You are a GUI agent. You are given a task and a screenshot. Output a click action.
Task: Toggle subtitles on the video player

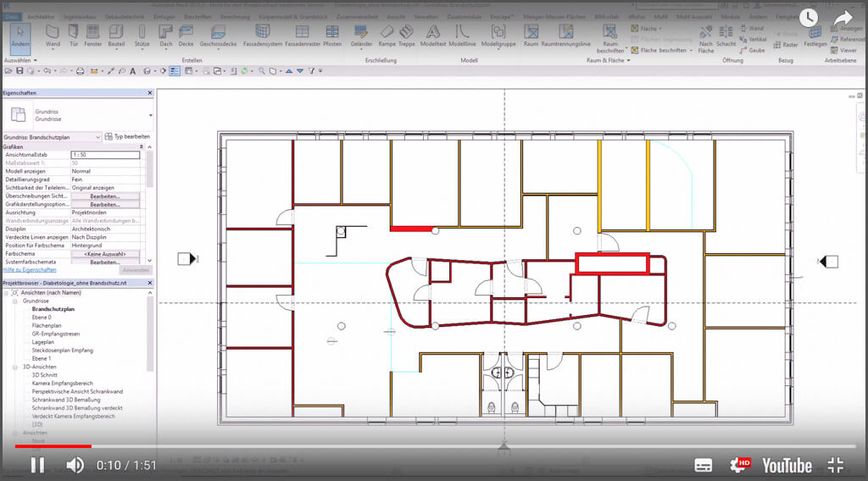pos(704,465)
